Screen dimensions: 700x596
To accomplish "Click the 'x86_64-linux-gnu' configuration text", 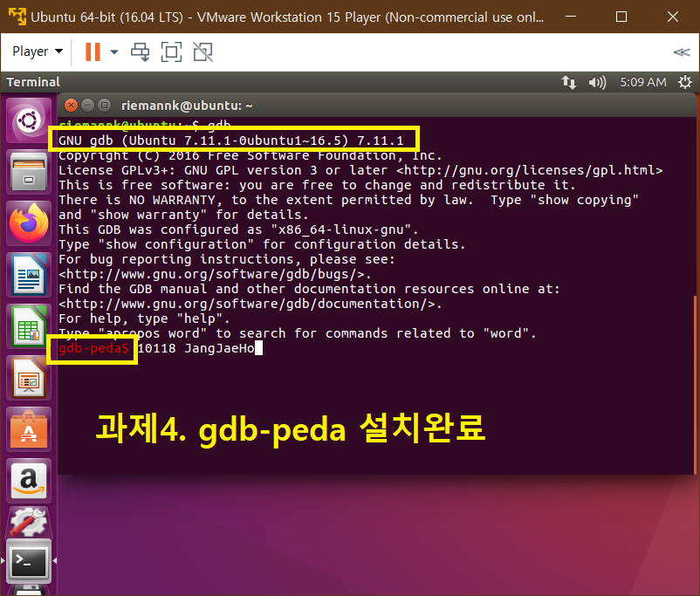I will click(x=341, y=229).
